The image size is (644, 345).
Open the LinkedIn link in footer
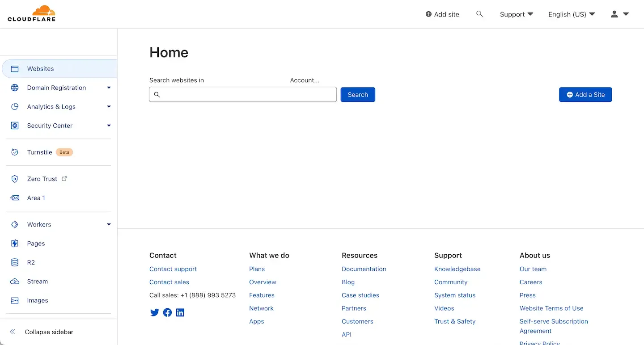180,313
